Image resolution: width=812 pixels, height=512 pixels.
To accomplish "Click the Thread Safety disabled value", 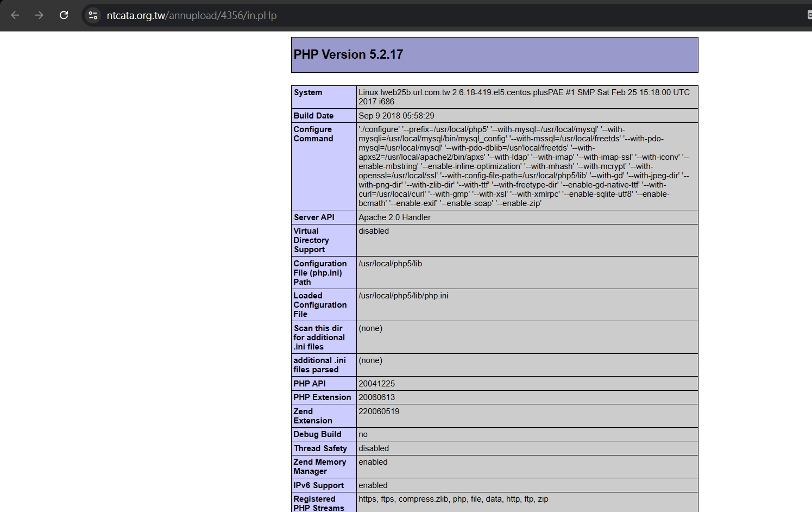I will (374, 448).
